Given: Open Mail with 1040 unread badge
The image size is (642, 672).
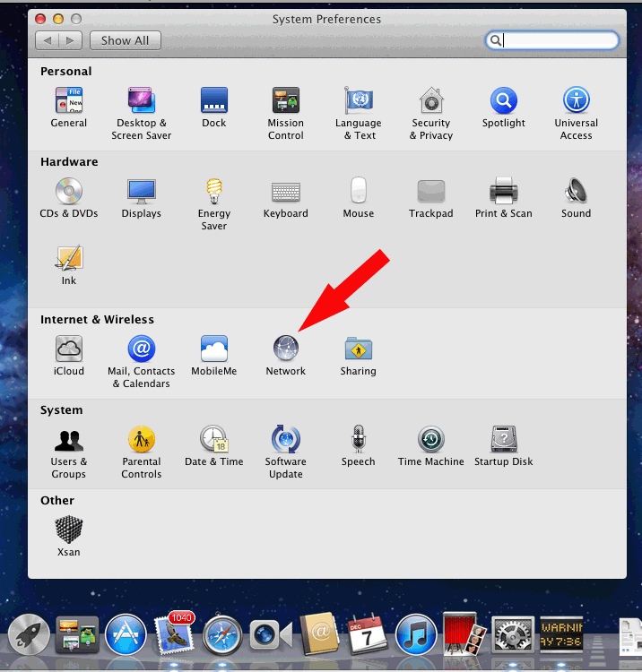Looking at the screenshot, I should coord(174,633).
